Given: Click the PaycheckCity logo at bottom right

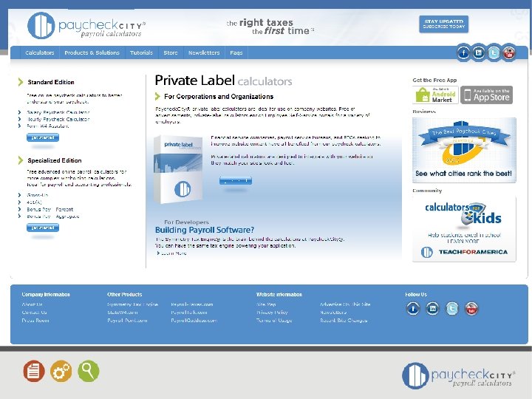Looking at the screenshot, I should pyautogui.click(x=459, y=375).
